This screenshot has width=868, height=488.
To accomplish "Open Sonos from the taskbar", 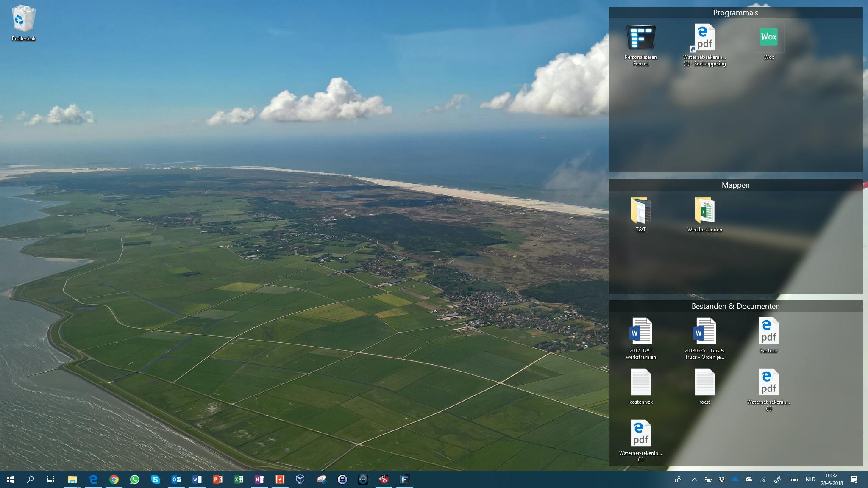I will 363,480.
